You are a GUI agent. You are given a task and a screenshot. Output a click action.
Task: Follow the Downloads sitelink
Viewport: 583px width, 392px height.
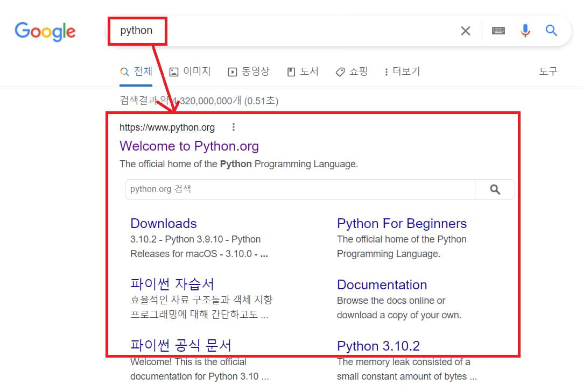pos(163,223)
